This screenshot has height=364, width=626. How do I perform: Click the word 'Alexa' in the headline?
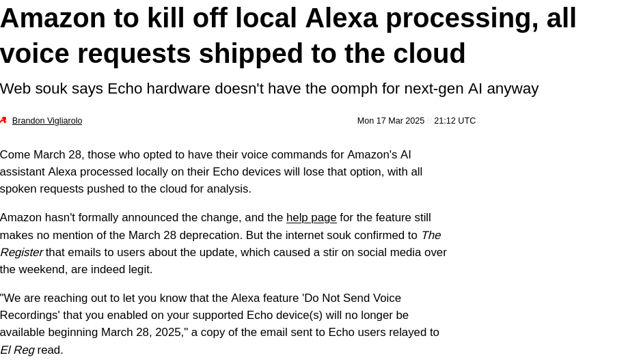coord(341,18)
